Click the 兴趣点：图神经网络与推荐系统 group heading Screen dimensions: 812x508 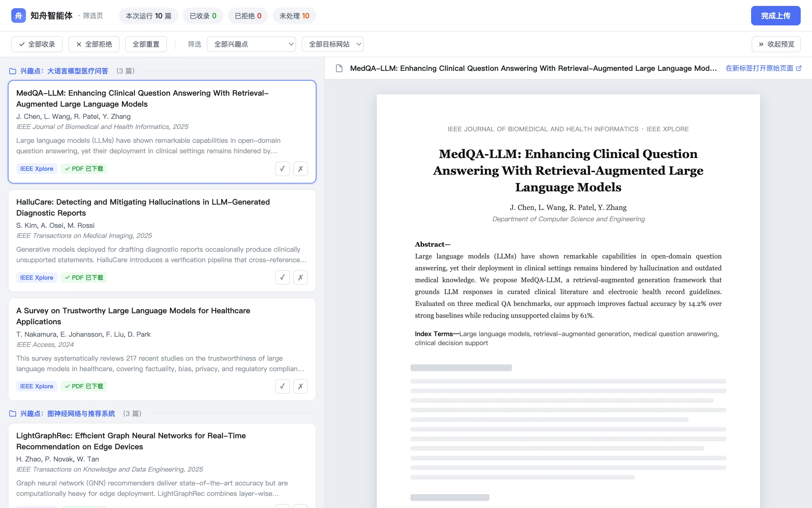pos(67,413)
